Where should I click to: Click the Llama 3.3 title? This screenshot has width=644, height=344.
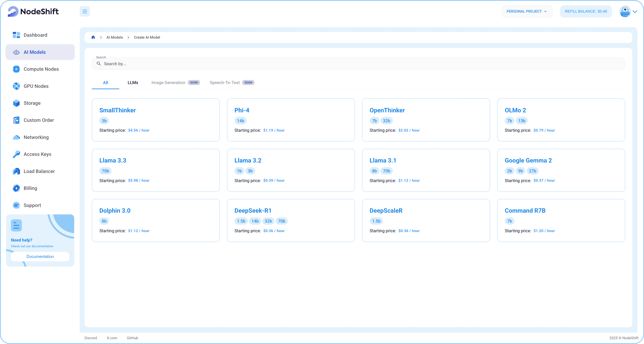[x=113, y=160]
